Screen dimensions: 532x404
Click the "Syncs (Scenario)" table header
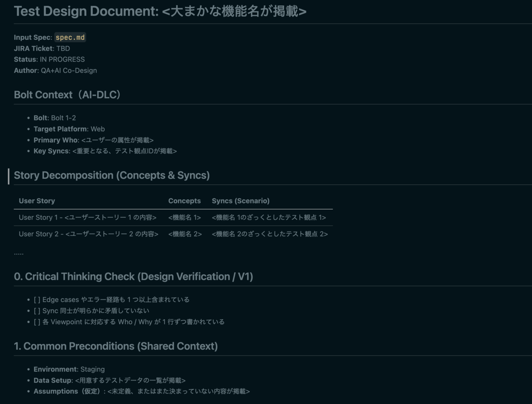click(241, 201)
